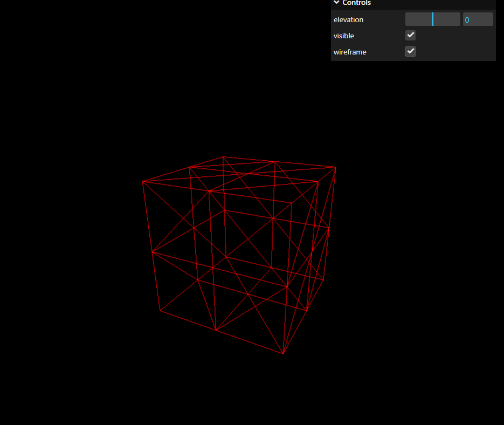Uncheck the visible checkbox
Viewport: 504px width, 425px height.
pos(410,35)
